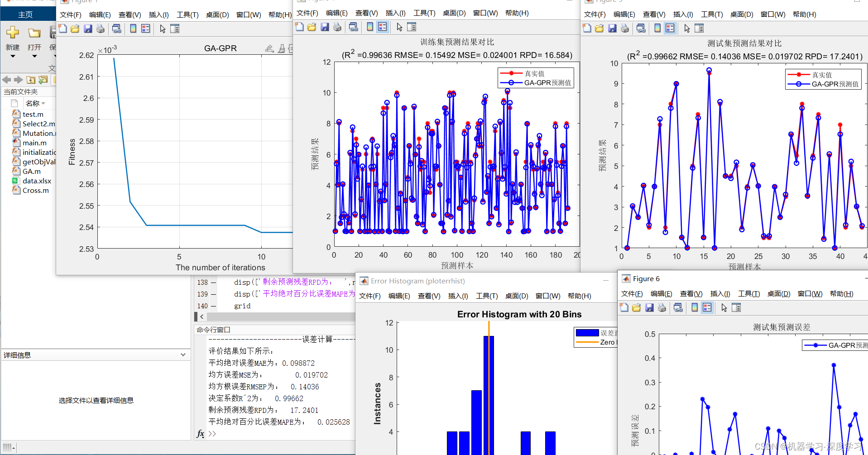Print the Error Histogram figure
The image size is (868, 455).
[x=370, y=296]
